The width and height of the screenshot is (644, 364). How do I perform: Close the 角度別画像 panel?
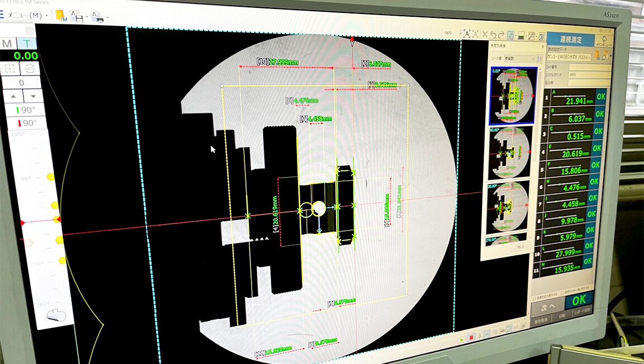(x=543, y=47)
